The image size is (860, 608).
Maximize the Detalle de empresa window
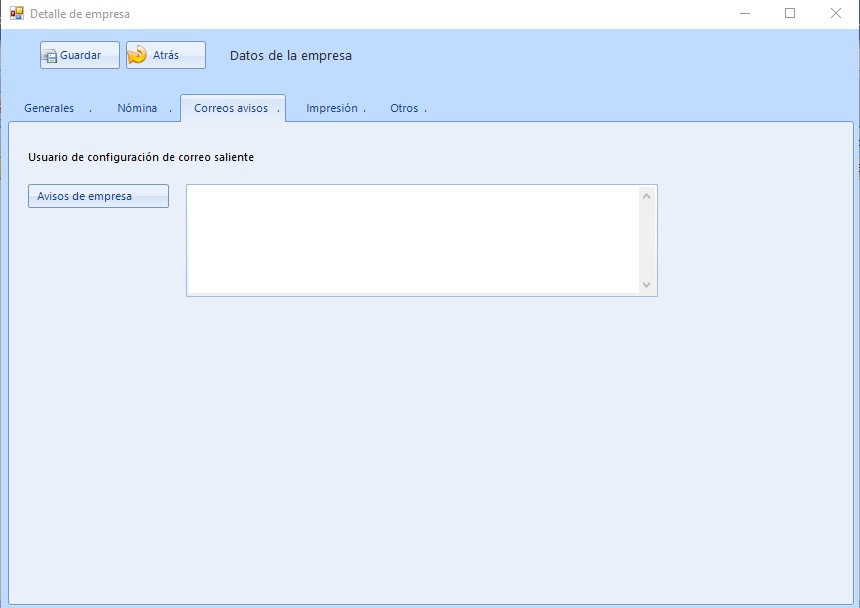click(790, 13)
